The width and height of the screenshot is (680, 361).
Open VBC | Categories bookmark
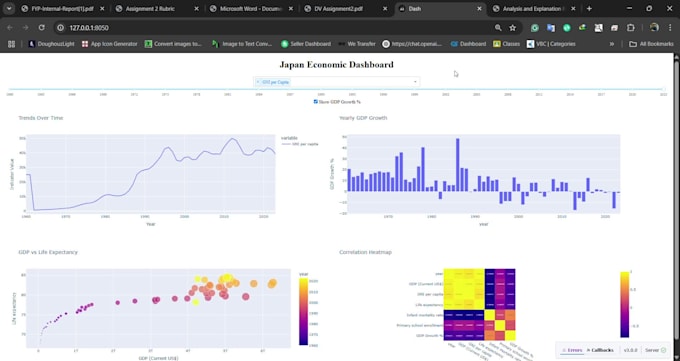tap(551, 44)
